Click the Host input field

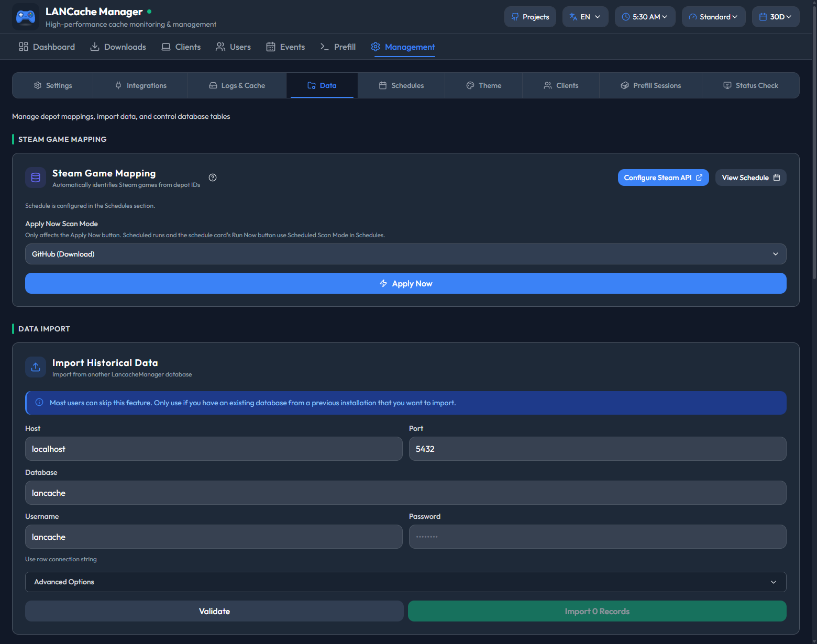point(214,449)
